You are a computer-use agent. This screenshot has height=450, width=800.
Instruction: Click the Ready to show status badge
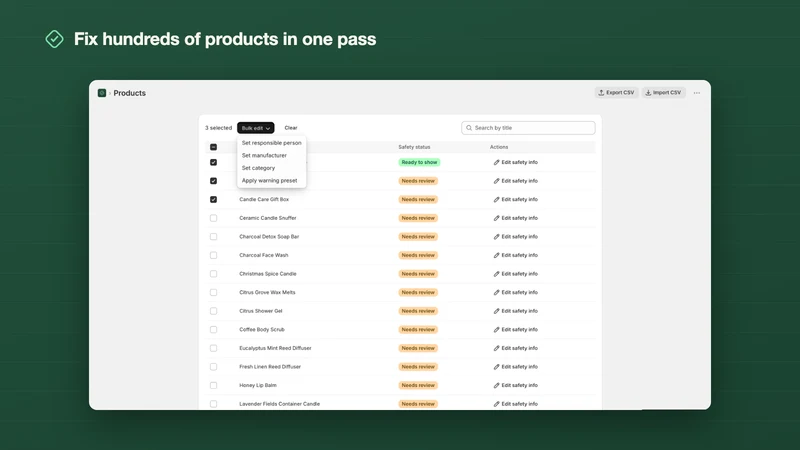click(419, 162)
